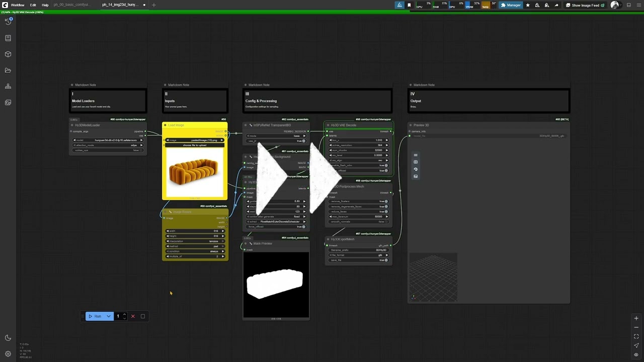Open the model library cube icon
Image resolution: width=644 pixels, height=362 pixels.
coord(8,54)
